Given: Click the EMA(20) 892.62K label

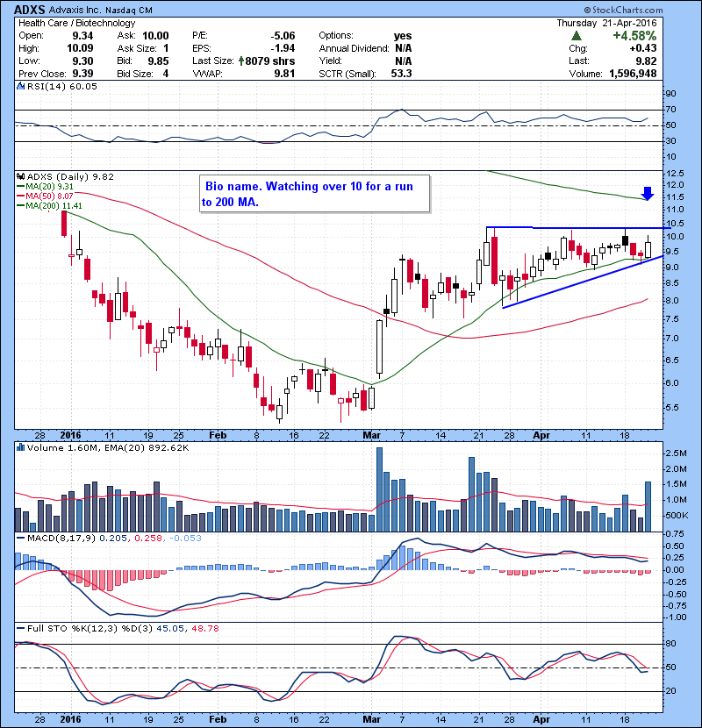Looking at the screenshot, I should click(147, 447).
